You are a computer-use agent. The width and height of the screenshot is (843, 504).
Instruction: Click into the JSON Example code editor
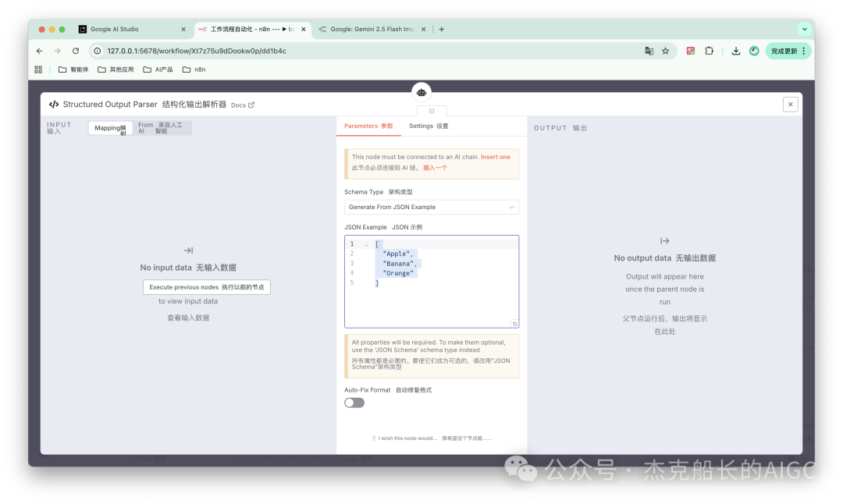432,282
